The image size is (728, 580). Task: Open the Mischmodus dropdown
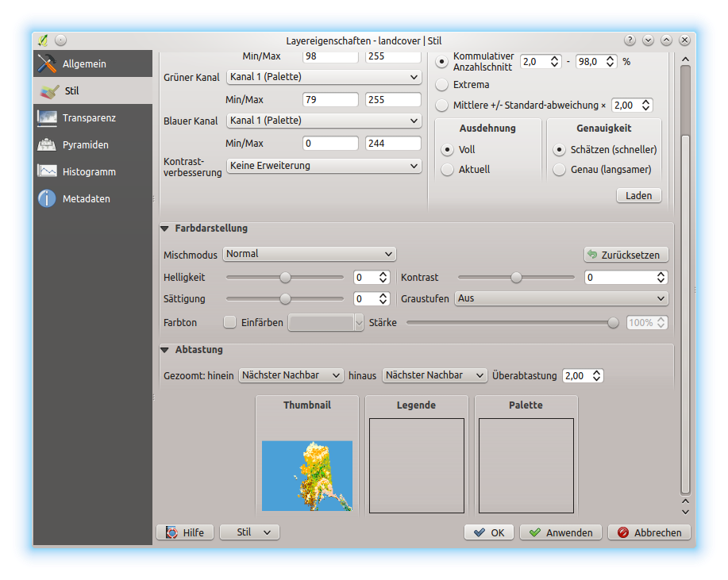(x=309, y=254)
